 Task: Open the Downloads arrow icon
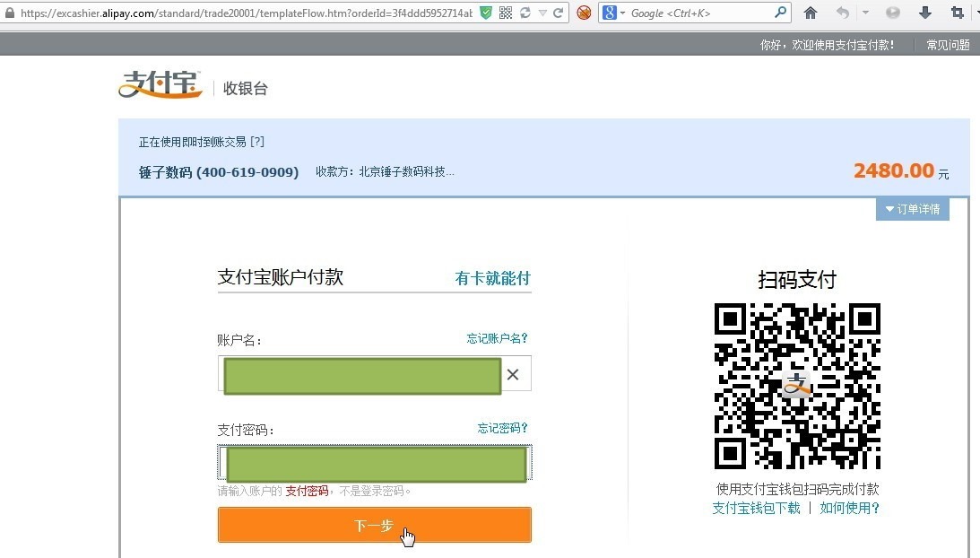pos(925,13)
